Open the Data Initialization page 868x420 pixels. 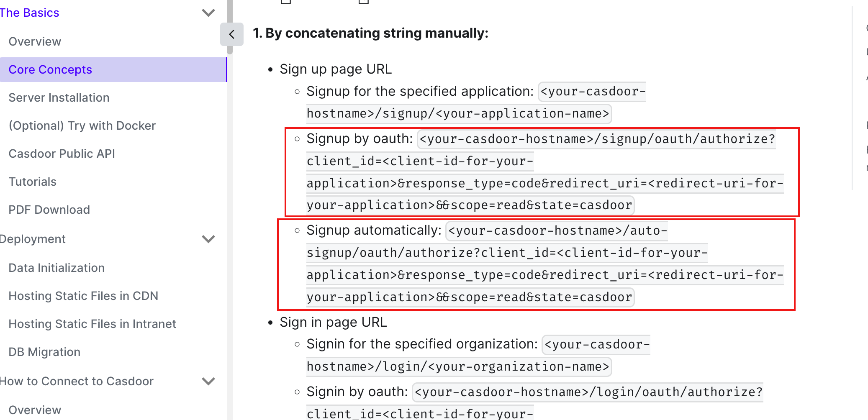pyautogui.click(x=56, y=268)
